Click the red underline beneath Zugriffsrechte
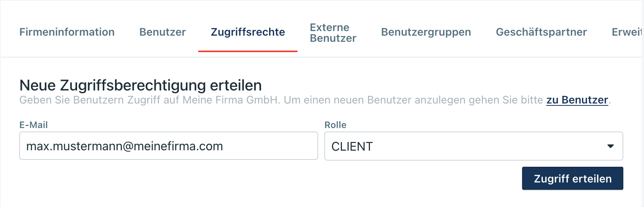Screen dimensions: 644x207 (x=248, y=51)
